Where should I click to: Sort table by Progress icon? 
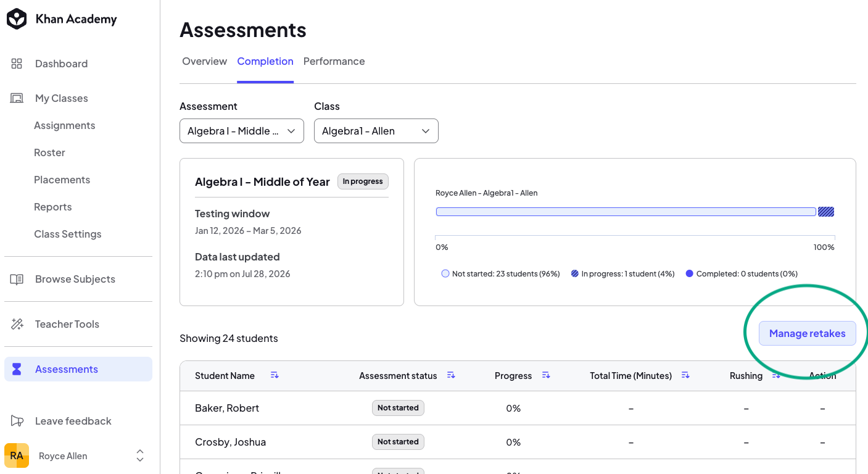[x=546, y=375]
